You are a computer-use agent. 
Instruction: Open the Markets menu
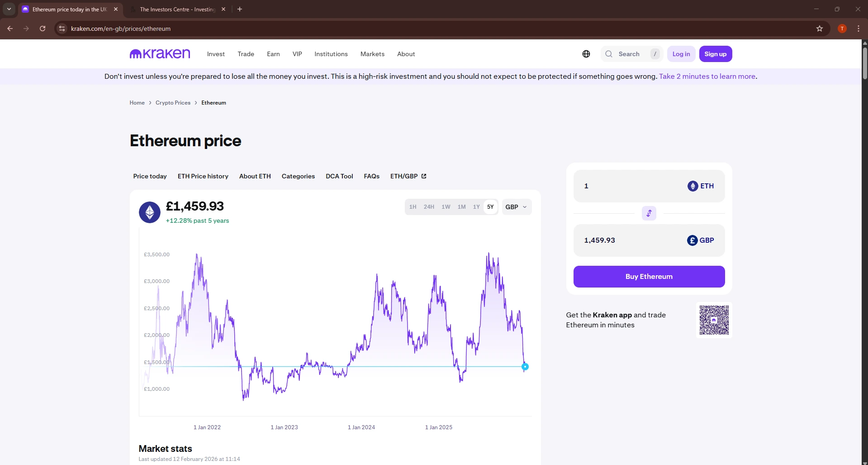372,54
